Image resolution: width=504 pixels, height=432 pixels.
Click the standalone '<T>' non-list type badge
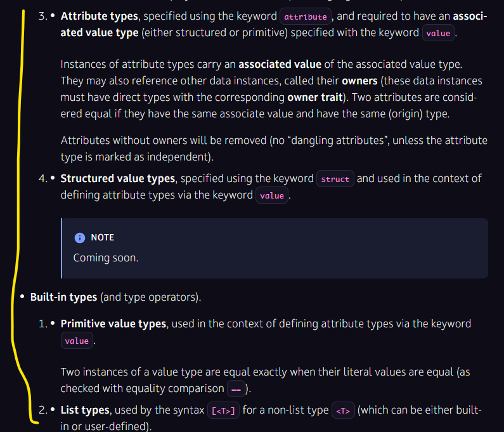pos(343,410)
